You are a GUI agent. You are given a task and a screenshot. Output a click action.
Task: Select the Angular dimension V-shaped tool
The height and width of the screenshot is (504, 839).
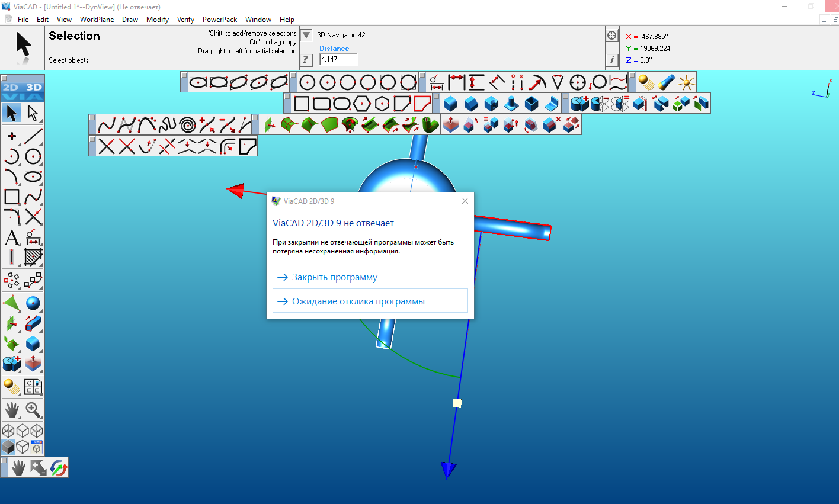click(557, 82)
